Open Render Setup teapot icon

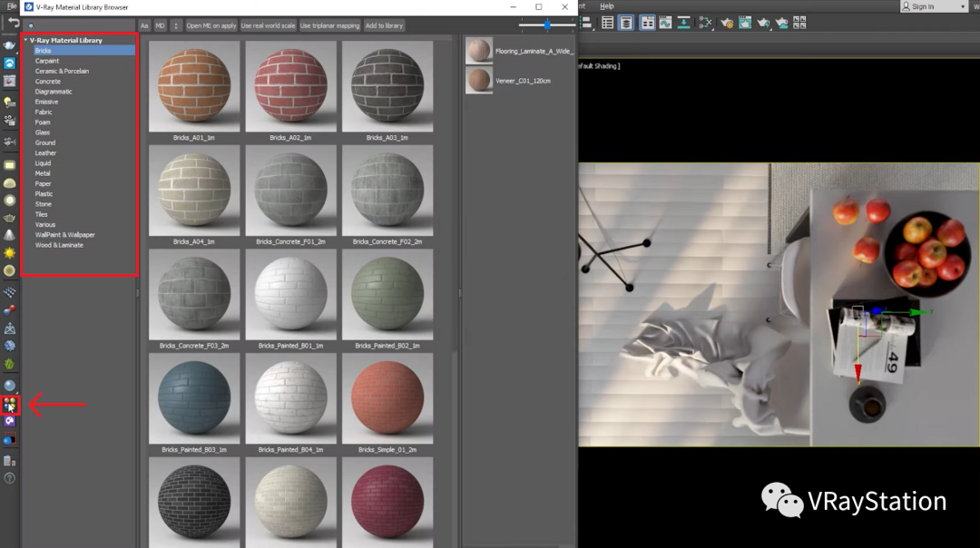pyautogui.click(x=726, y=23)
